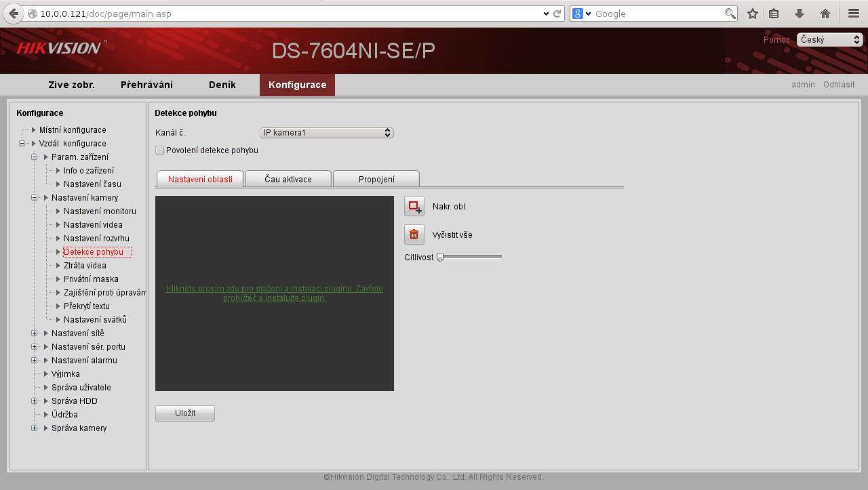Open the Google search engine selector
Screen dimensions: 868x490
tap(582, 14)
